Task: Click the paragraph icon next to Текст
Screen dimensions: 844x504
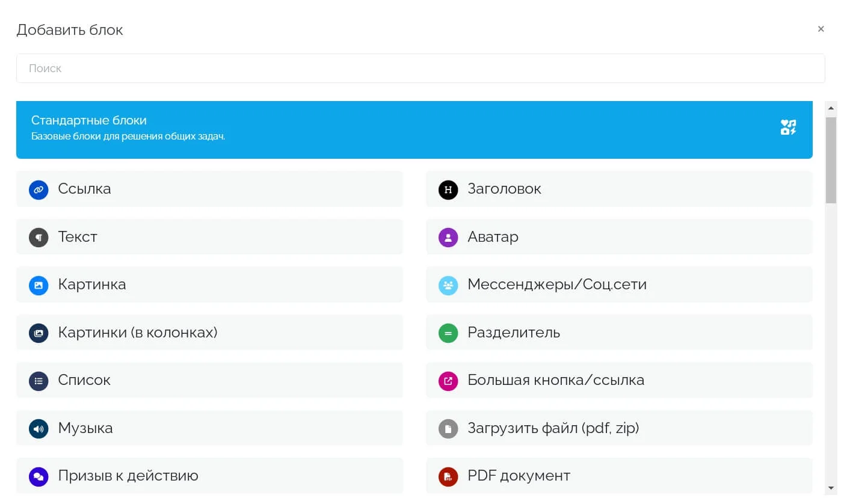Action: pos(39,237)
